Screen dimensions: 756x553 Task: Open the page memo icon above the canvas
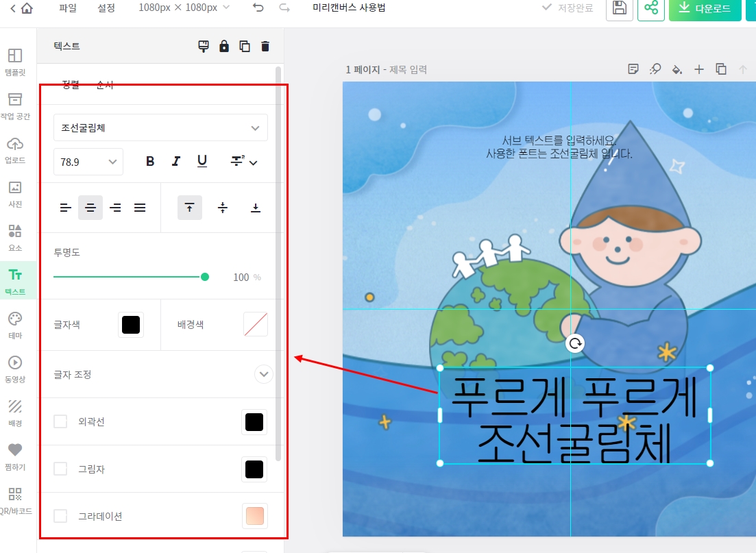(633, 69)
